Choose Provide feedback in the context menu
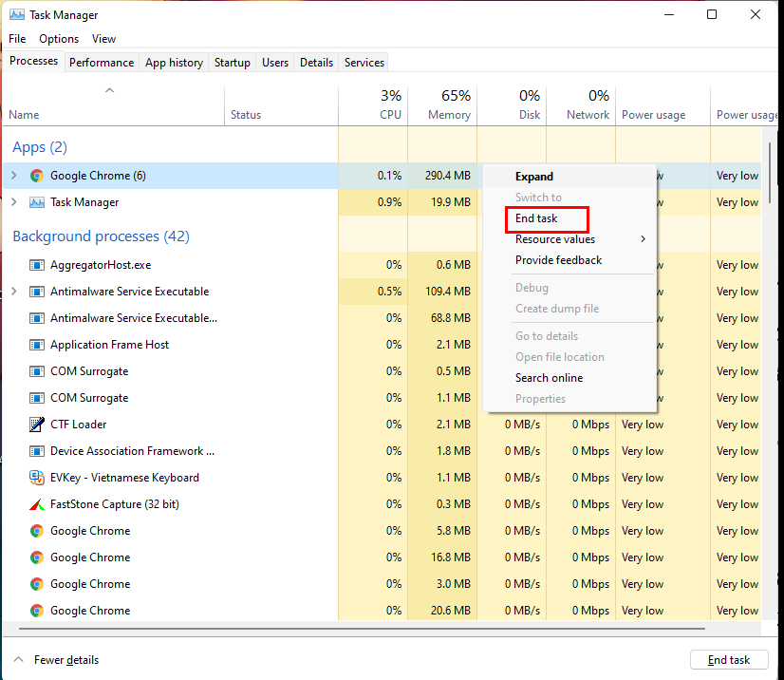The width and height of the screenshot is (784, 680). (569, 260)
